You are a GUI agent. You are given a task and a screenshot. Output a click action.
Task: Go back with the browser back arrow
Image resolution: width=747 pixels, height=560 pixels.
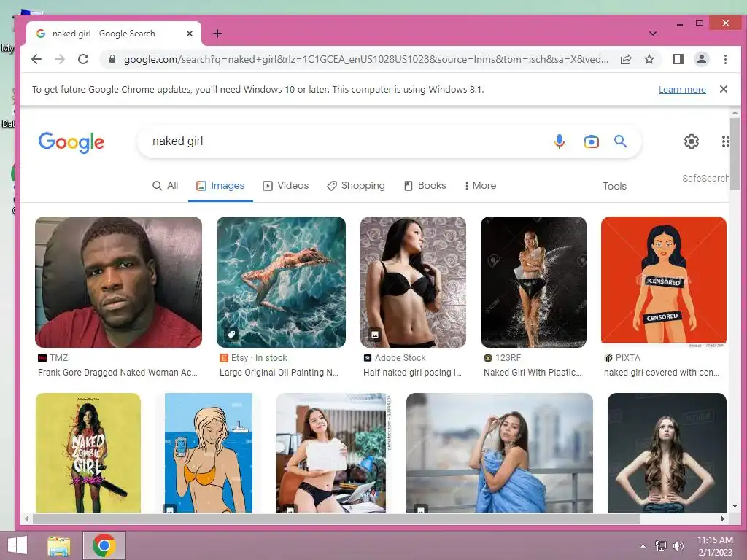(x=36, y=59)
